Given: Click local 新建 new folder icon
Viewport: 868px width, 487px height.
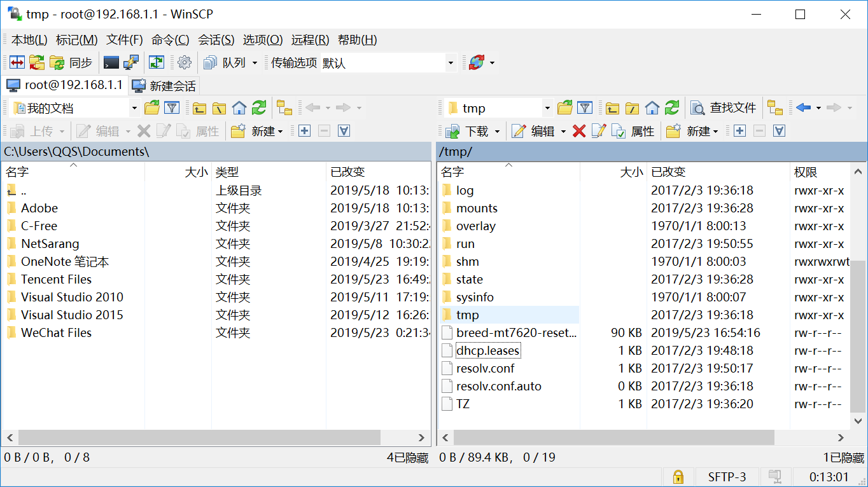Looking at the screenshot, I should [x=239, y=131].
